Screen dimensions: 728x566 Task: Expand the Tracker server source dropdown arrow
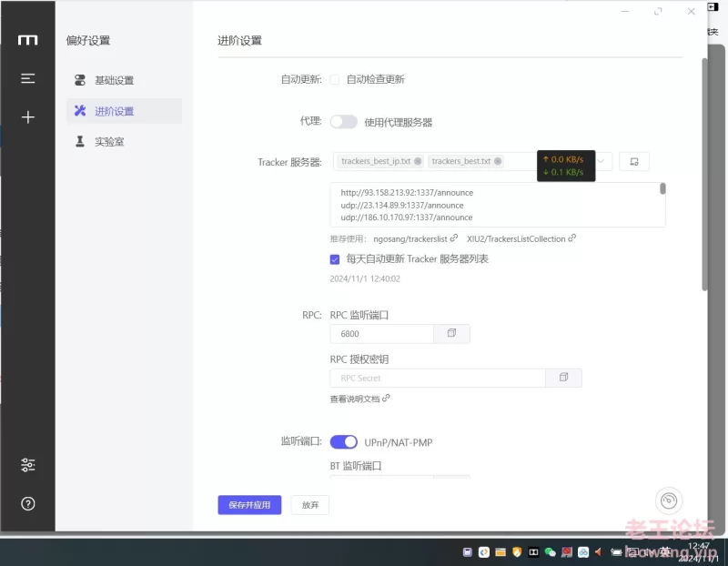601,161
